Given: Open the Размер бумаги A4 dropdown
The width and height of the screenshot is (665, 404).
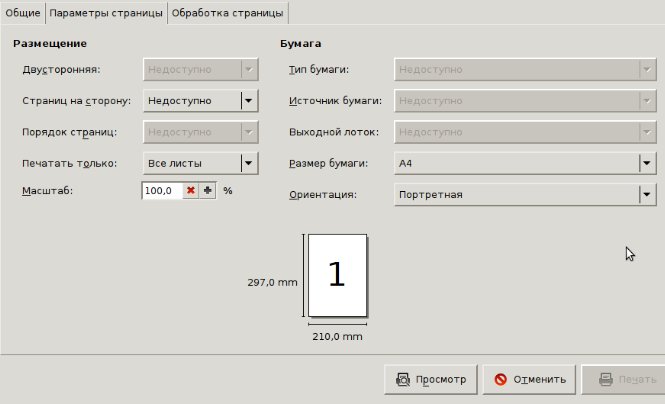Looking at the screenshot, I should (x=647, y=163).
